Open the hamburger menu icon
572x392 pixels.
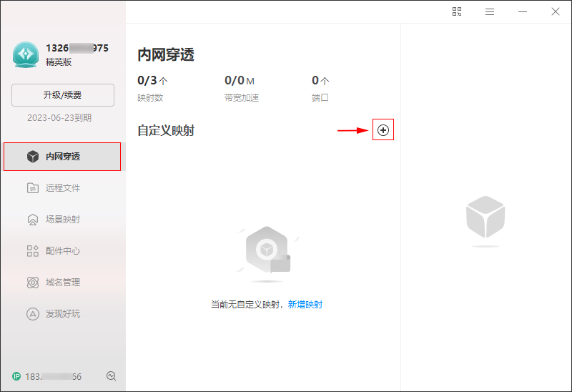[x=490, y=11]
